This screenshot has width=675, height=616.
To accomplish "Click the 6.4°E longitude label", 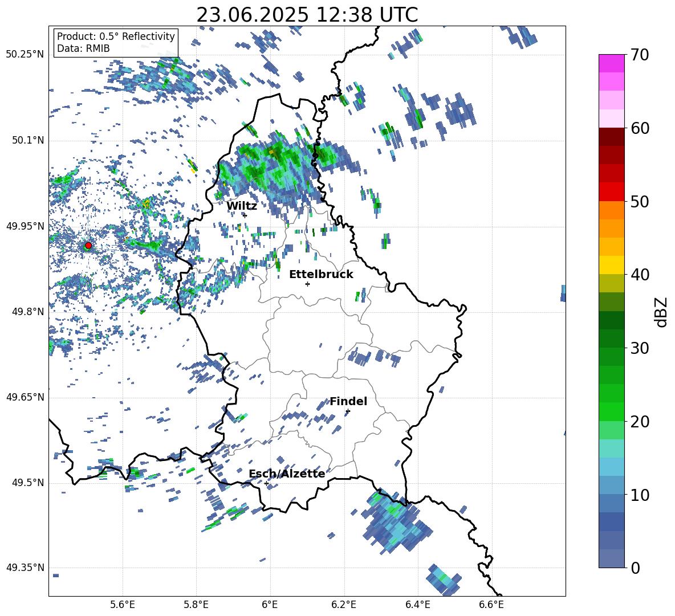I will click(417, 605).
